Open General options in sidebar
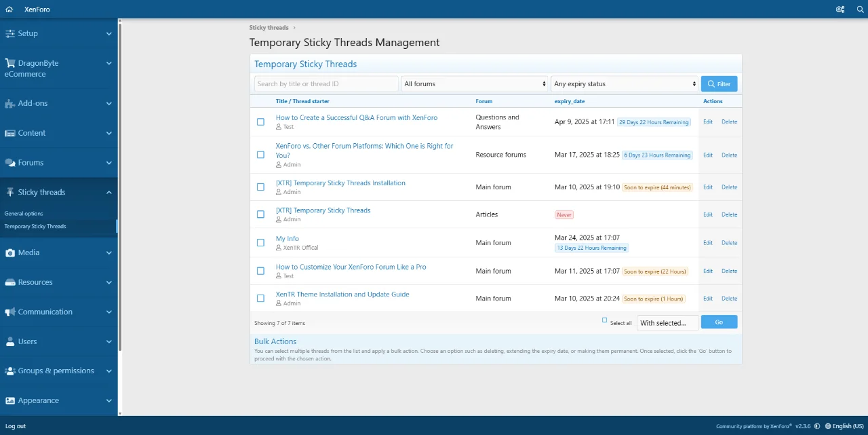The height and width of the screenshot is (435, 868). [x=24, y=214]
